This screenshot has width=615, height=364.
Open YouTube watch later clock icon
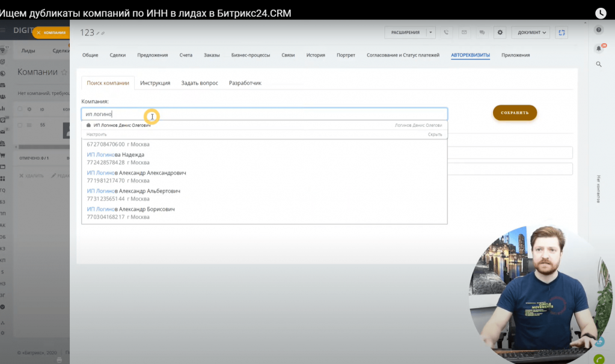601,13
